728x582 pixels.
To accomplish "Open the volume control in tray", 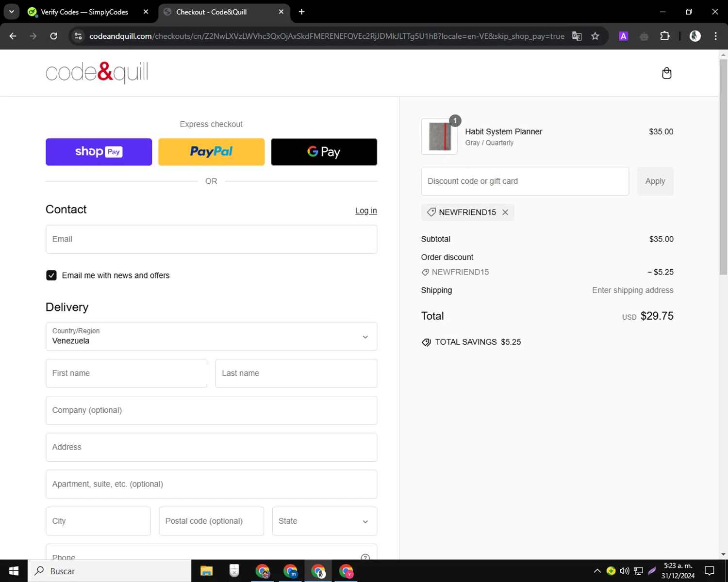I will tap(625, 571).
